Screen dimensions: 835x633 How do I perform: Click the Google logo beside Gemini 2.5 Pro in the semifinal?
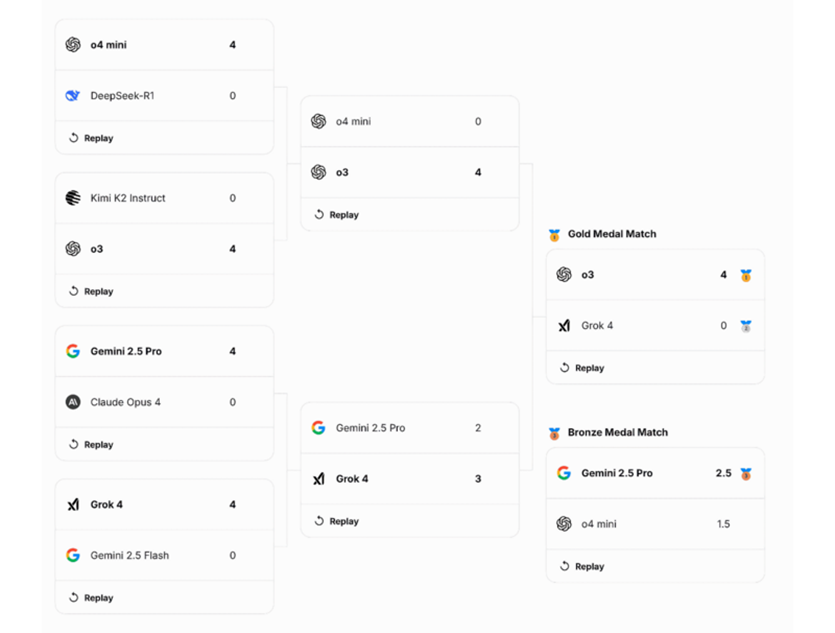(318, 428)
